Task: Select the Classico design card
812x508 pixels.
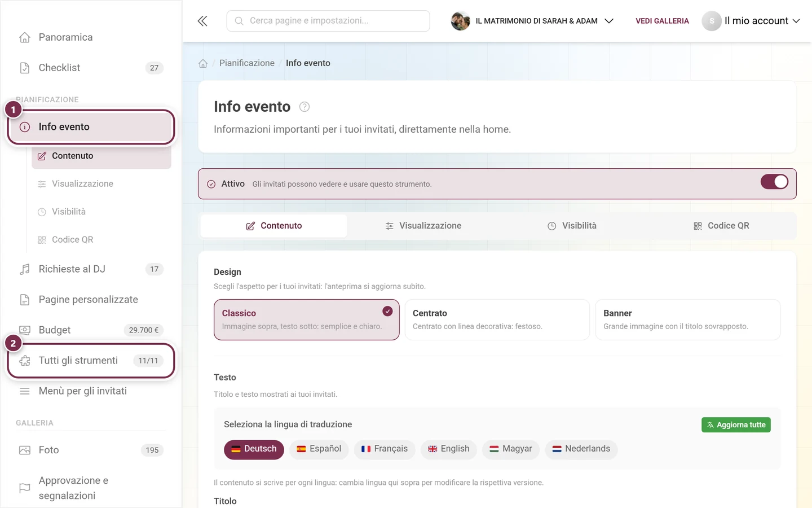Action: [307, 319]
